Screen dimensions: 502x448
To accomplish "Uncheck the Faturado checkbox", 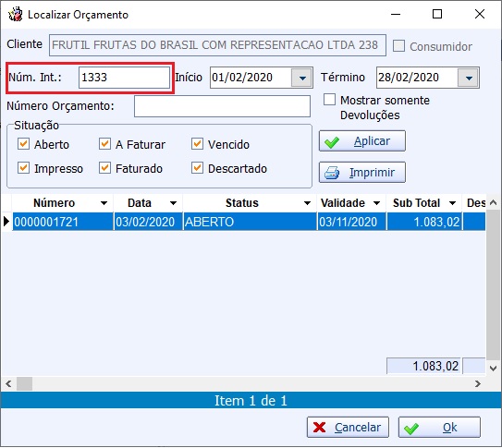I will tap(104, 168).
